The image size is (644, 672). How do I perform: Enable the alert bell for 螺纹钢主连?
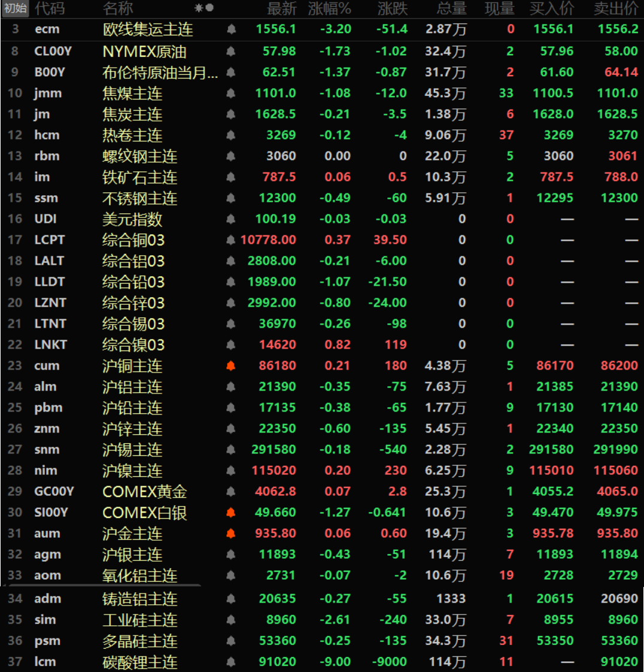(x=231, y=156)
